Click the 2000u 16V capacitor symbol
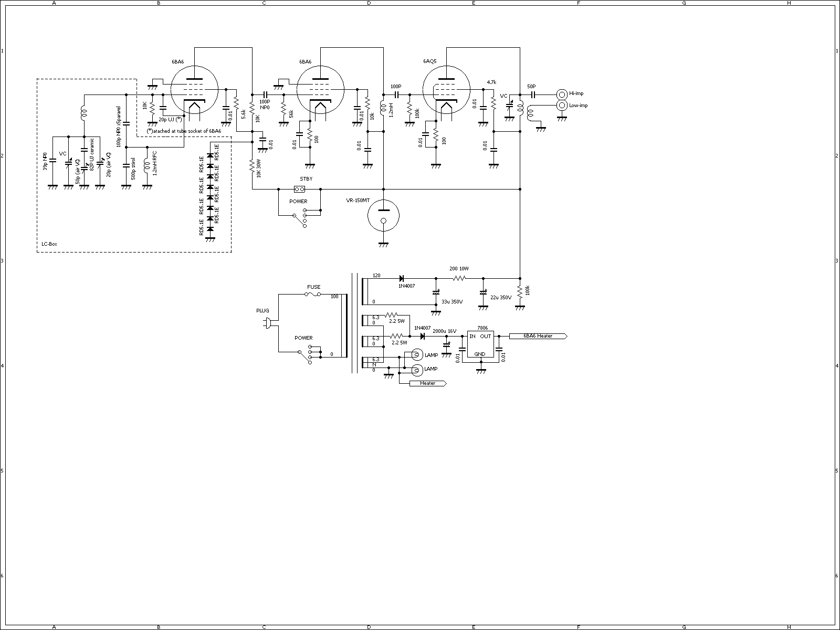 point(447,344)
